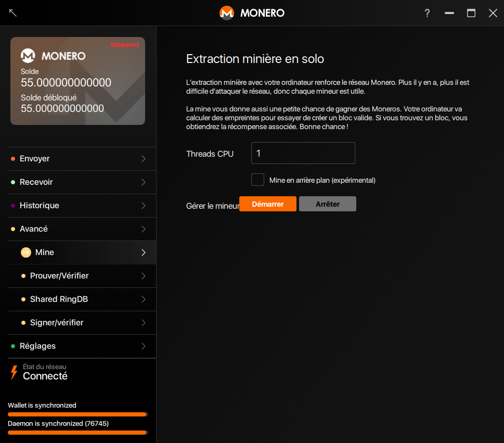The width and height of the screenshot is (504, 443).
Task: Click the Monero logo on balance card
Action: [28, 56]
